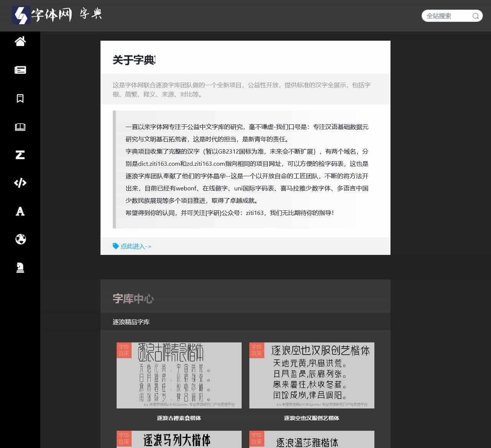Open the news article sidebar icon
Image resolution: width=491 pixels, height=448 pixels.
click(20, 70)
